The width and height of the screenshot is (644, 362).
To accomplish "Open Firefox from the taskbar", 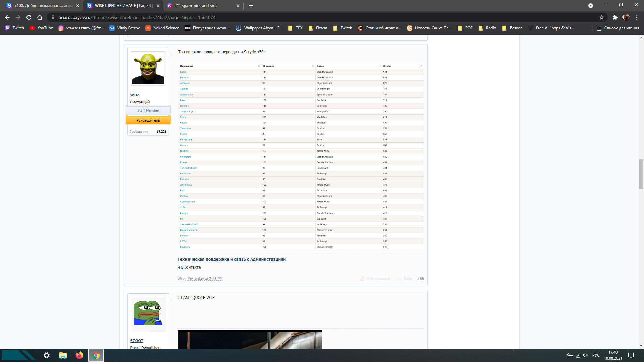I will point(79,355).
